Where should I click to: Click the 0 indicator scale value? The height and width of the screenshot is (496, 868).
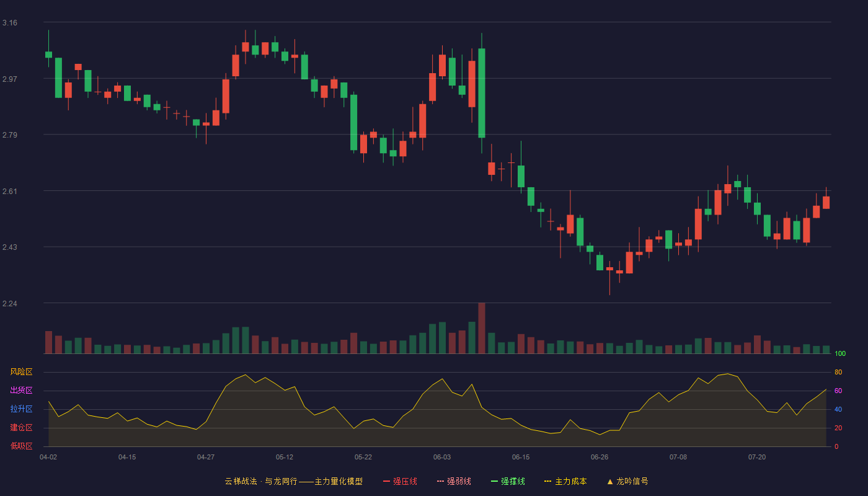(x=836, y=446)
